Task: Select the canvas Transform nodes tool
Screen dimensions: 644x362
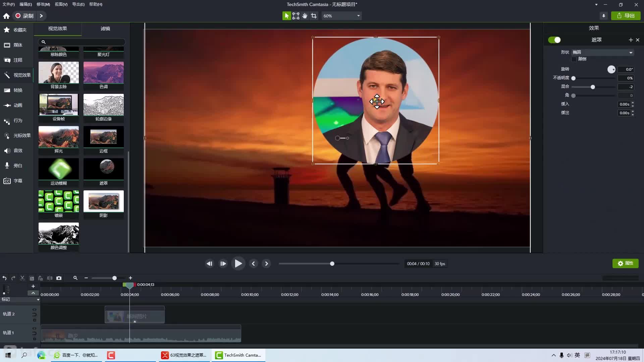Action: (296, 16)
